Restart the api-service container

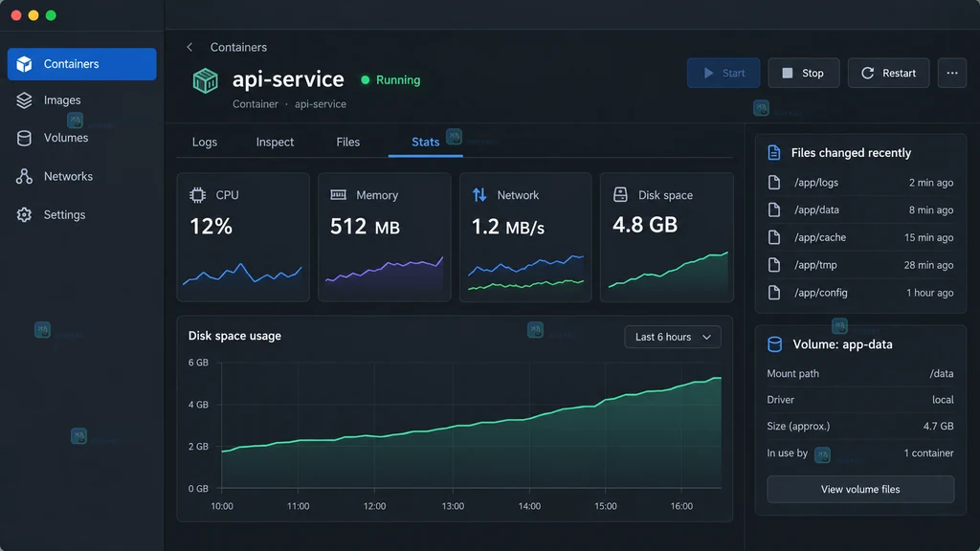tap(888, 73)
